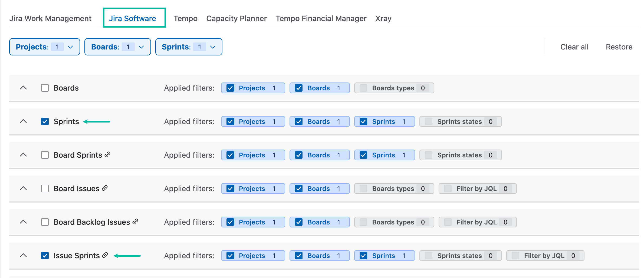Click the link icon beside Issue Sprints
The height and width of the screenshot is (278, 644).
click(x=105, y=255)
